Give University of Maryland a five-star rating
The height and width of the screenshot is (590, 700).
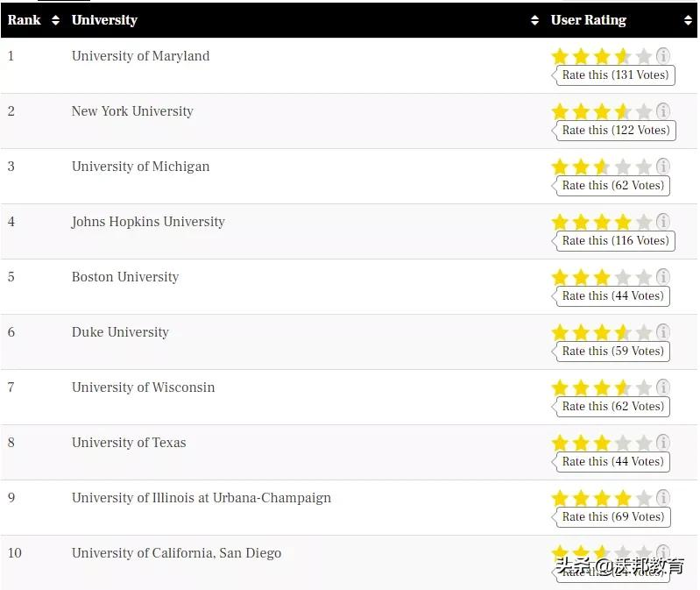click(x=644, y=57)
